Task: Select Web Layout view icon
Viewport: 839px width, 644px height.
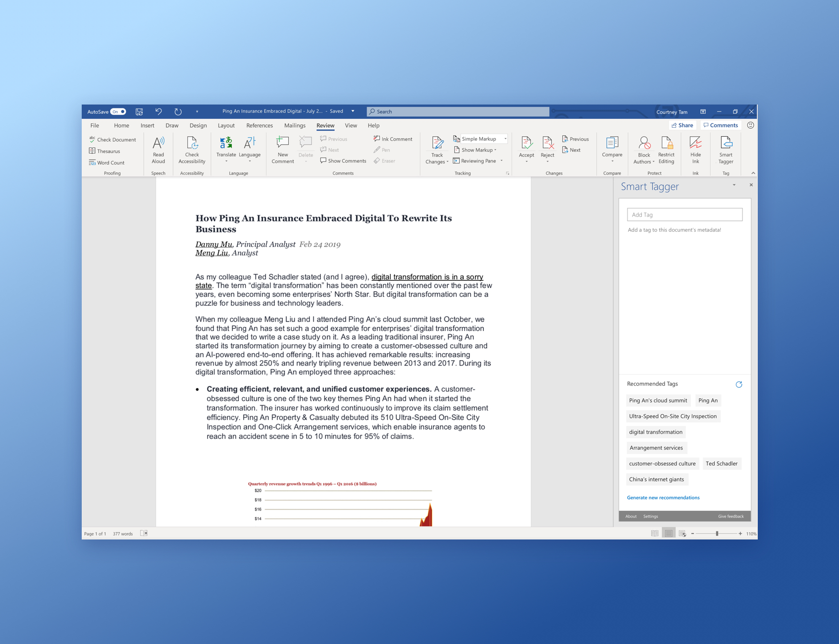Action: (x=682, y=534)
